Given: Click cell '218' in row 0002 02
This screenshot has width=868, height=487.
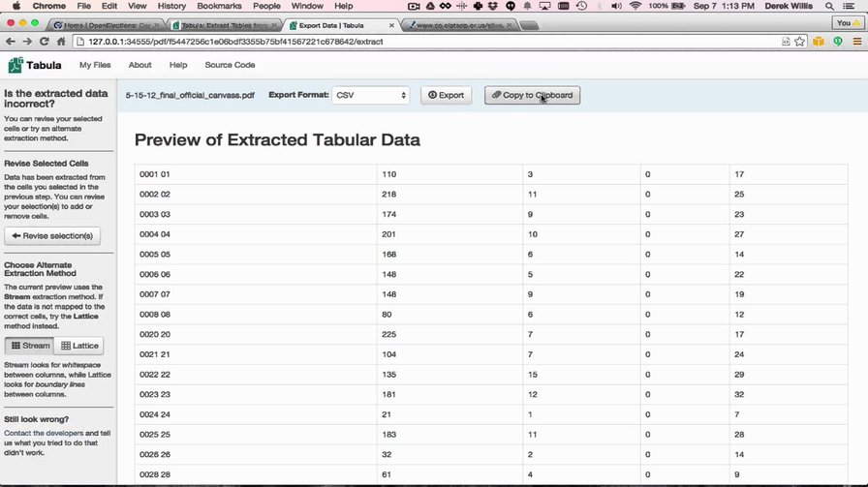Looking at the screenshot, I should coord(449,195).
